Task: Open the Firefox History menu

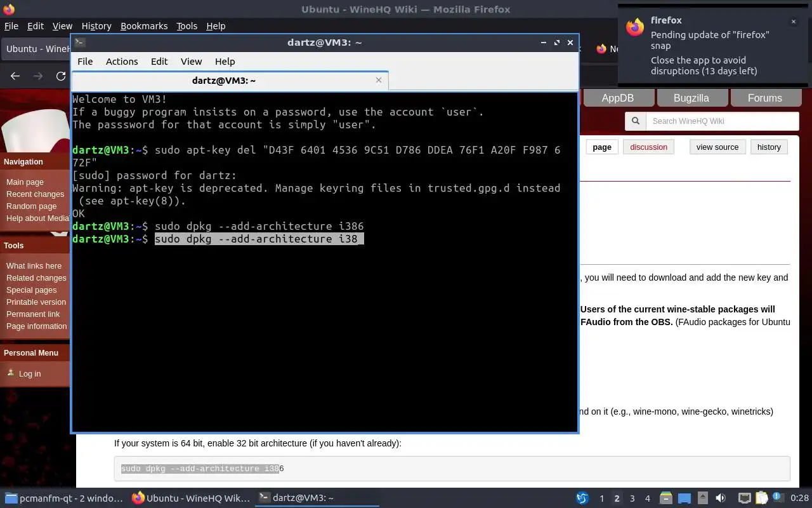Action: [x=96, y=26]
